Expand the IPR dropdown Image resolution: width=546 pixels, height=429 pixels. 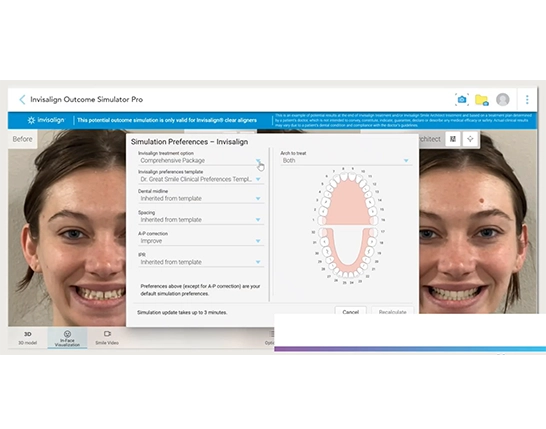[x=201, y=262]
